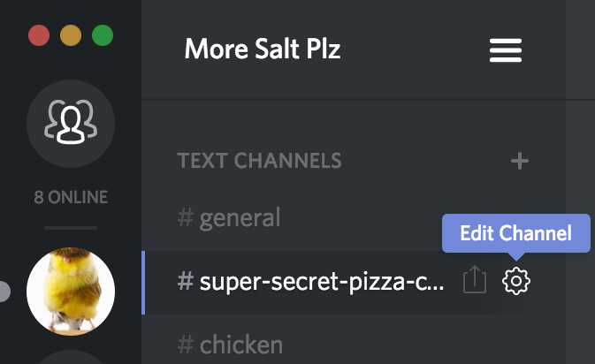This screenshot has width=595, height=364.
Task: Collapse the TEXT CHANNELS category header
Action: point(259,161)
